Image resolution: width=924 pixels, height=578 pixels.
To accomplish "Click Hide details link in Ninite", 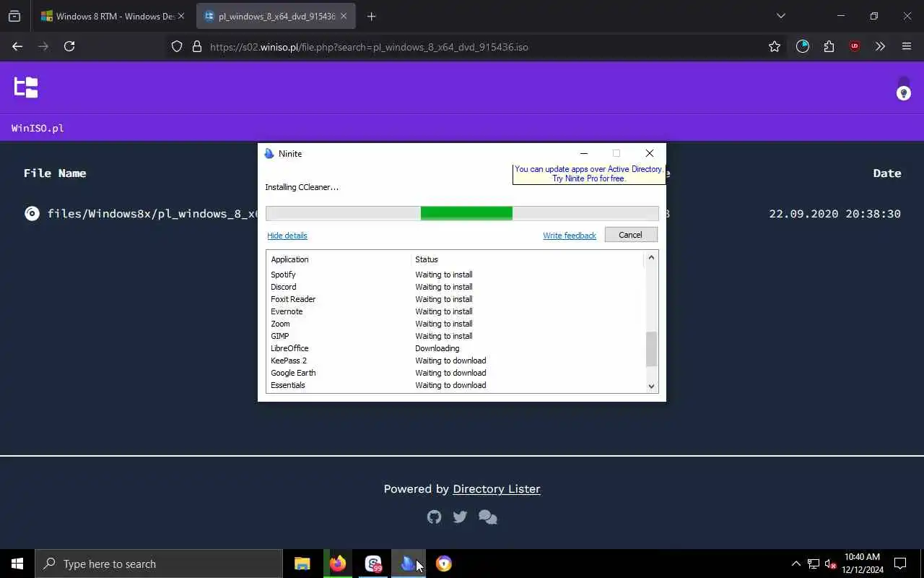I will pos(287,236).
